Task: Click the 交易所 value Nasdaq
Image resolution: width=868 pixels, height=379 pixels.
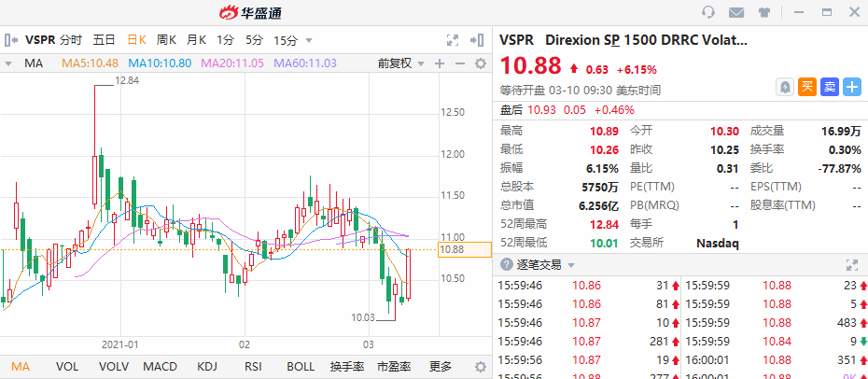Action: coord(718,243)
